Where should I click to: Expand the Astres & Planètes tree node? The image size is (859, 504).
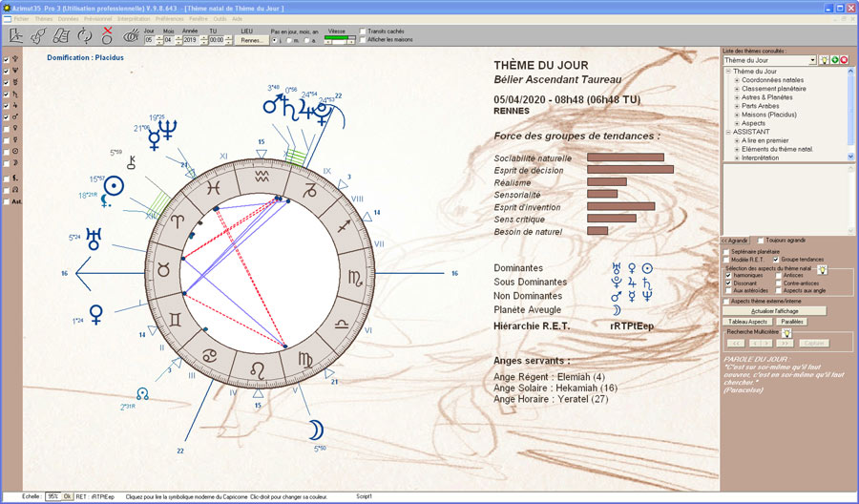click(x=738, y=96)
